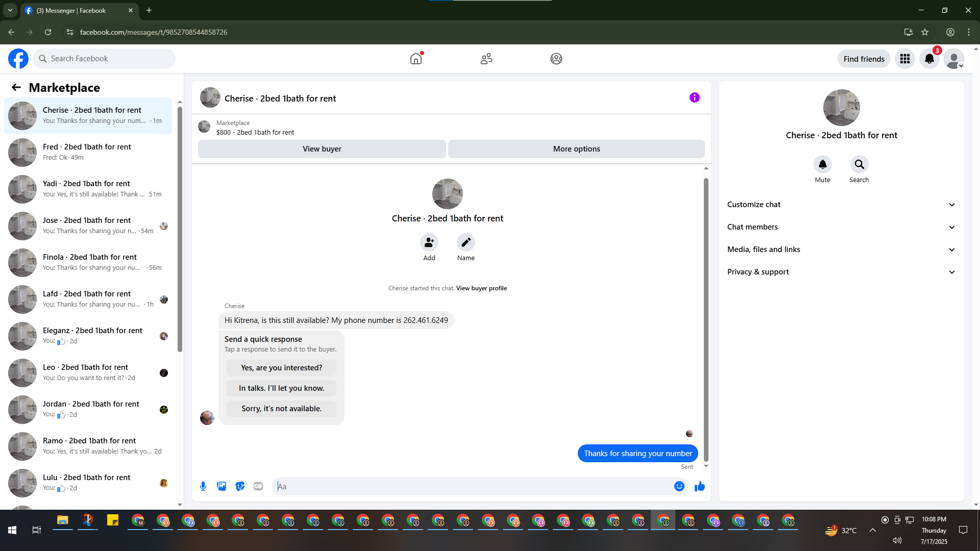
Task: Open Yadi's 2bed 1bath conversation
Action: click(x=88, y=189)
